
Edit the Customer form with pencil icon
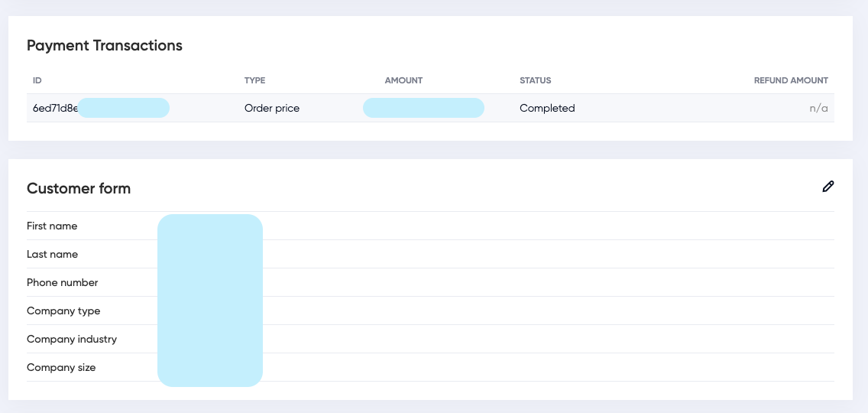click(828, 187)
